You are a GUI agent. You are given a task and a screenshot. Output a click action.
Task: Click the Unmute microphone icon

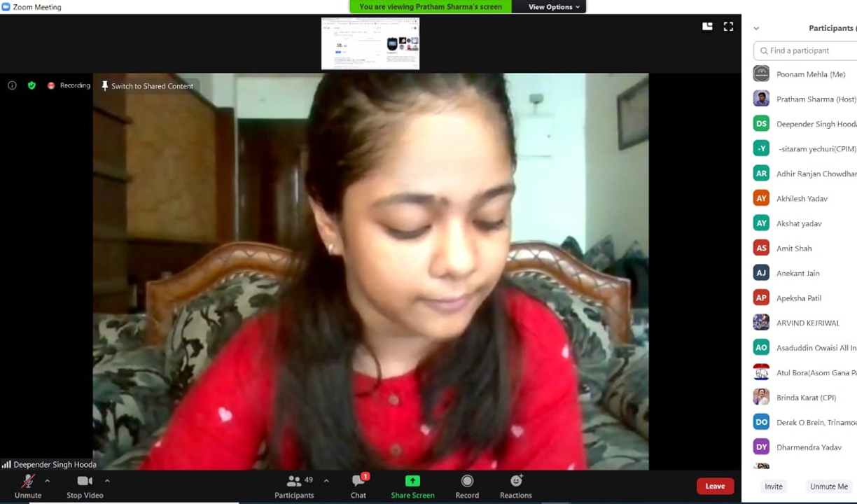pyautogui.click(x=28, y=481)
